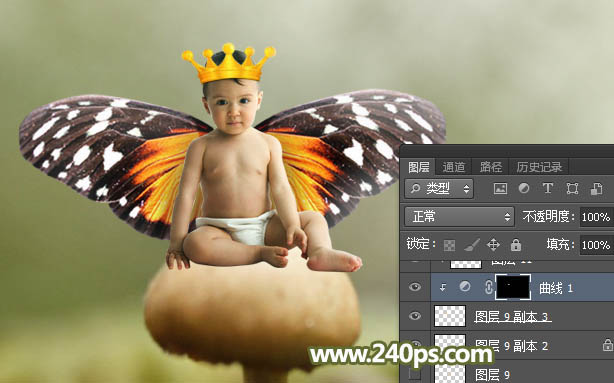Hide the 曲线 1 layer via eye
The image size is (614, 383).
click(x=415, y=287)
